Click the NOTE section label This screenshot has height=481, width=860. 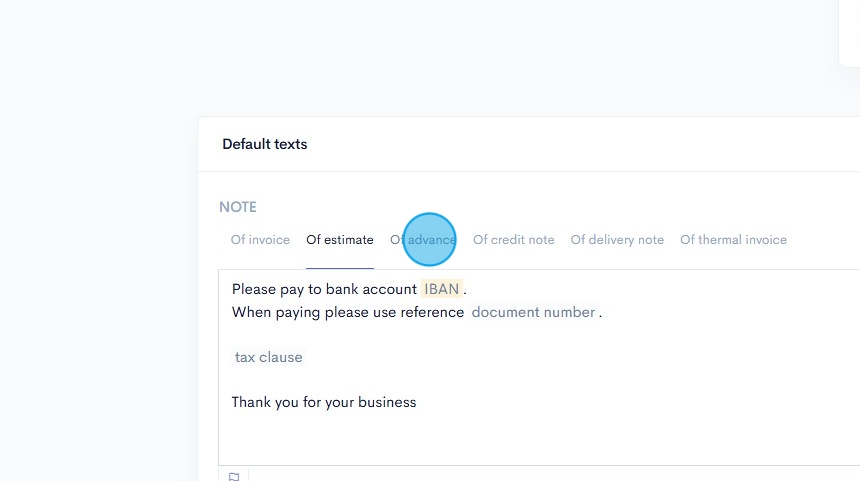coord(238,207)
